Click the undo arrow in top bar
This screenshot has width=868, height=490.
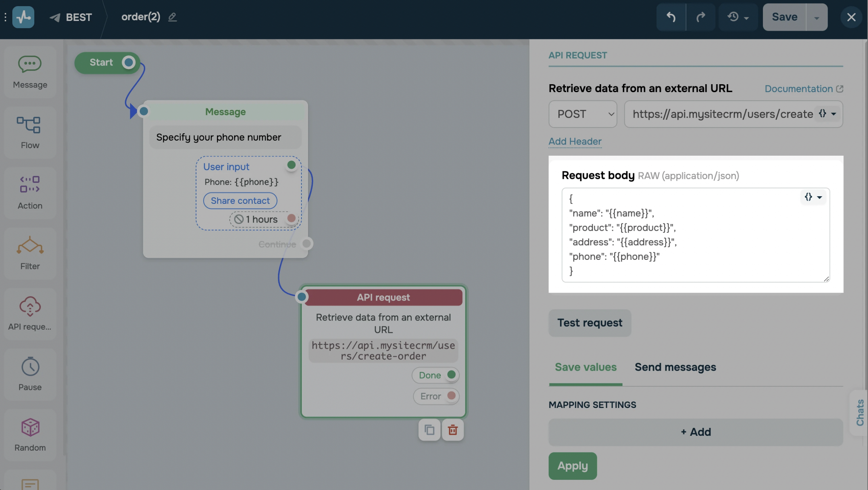(x=670, y=17)
